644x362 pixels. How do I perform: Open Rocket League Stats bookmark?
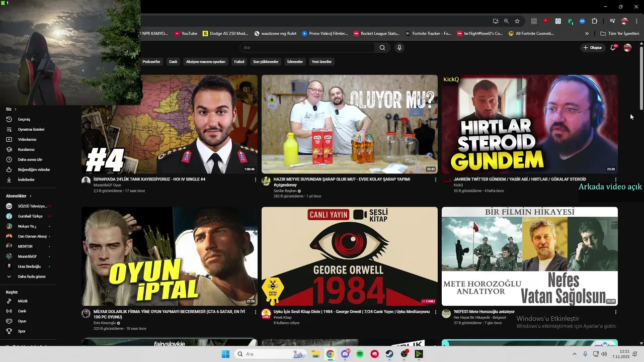376,34
